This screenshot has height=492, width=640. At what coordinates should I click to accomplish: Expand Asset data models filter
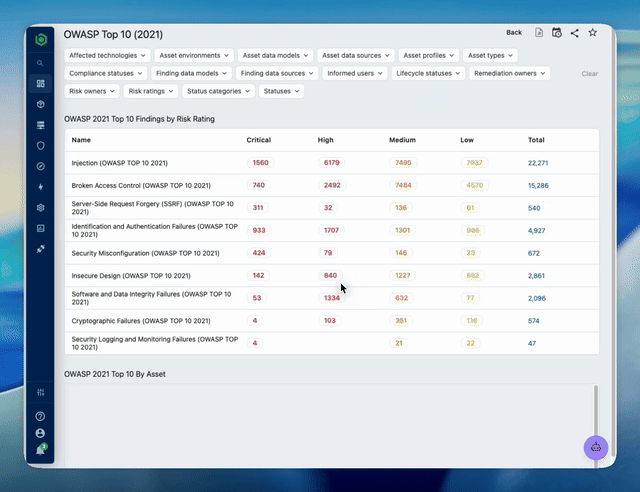pyautogui.click(x=276, y=56)
